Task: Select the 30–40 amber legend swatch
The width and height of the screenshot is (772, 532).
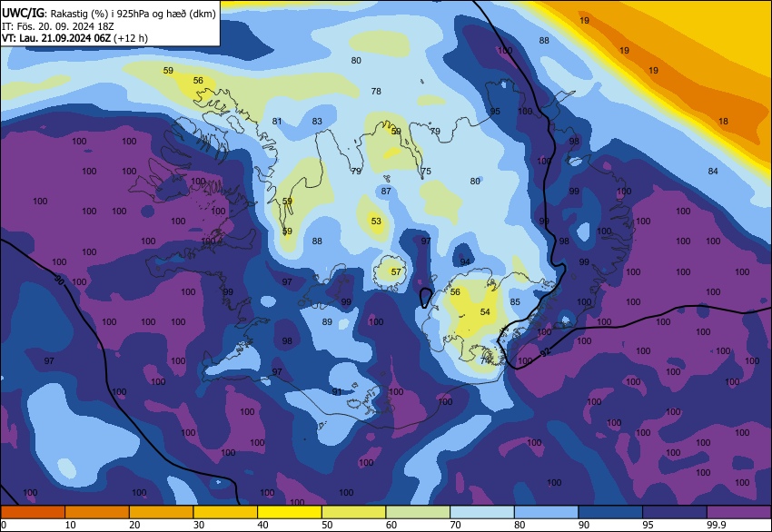Action: [x=225, y=512]
